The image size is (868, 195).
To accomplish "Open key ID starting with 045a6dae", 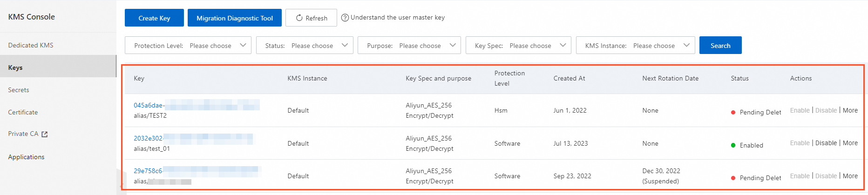I will (x=149, y=105).
